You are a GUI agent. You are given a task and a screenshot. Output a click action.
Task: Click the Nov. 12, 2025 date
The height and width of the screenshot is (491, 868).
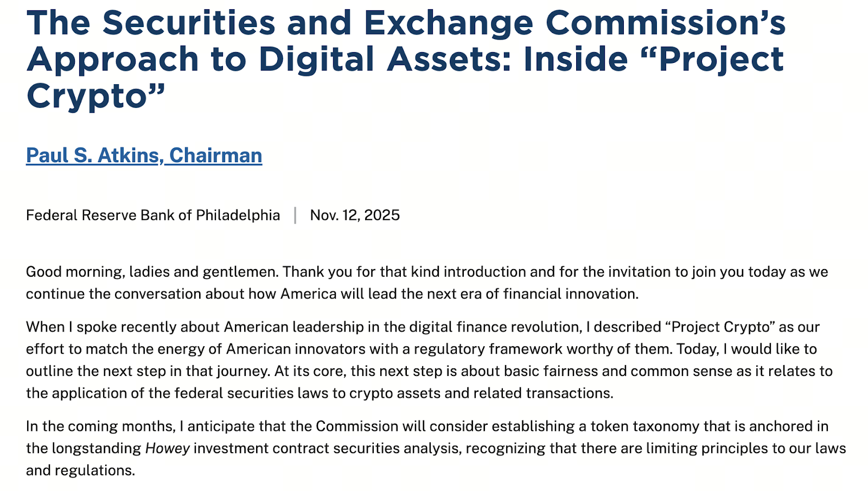point(355,215)
